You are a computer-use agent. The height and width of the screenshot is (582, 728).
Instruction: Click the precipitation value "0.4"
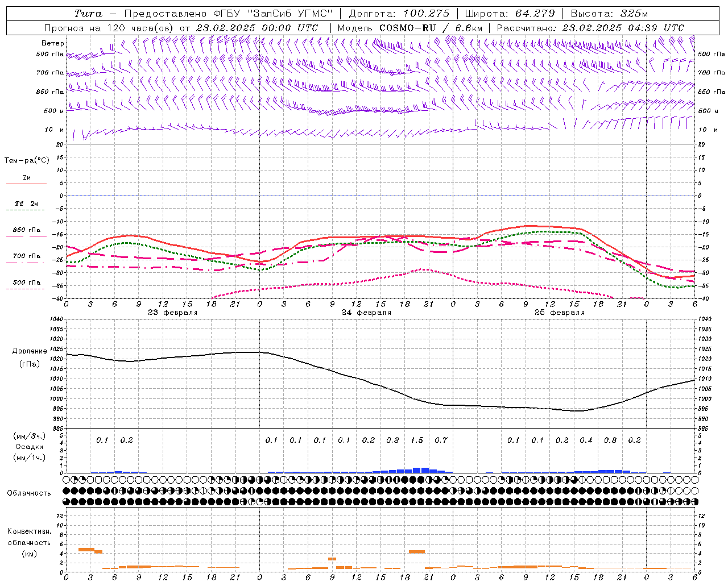pos(586,440)
